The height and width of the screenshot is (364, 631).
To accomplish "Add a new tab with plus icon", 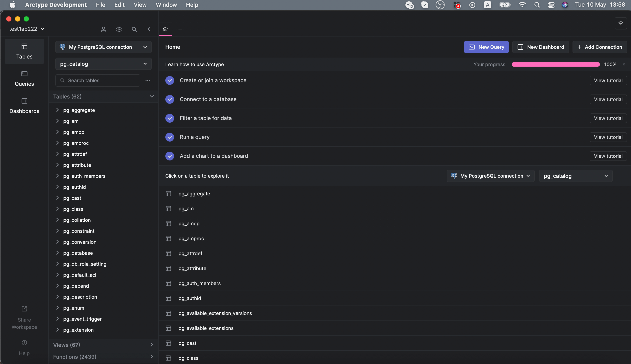I will pos(180,29).
